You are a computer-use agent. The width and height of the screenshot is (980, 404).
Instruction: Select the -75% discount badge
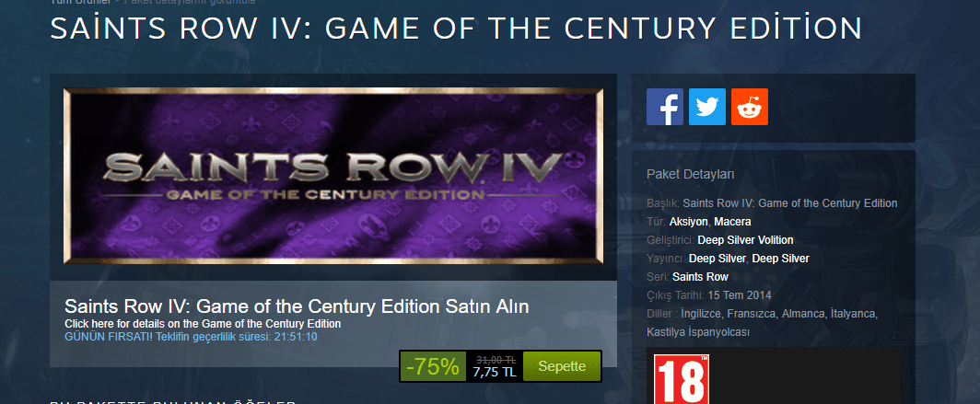point(433,366)
